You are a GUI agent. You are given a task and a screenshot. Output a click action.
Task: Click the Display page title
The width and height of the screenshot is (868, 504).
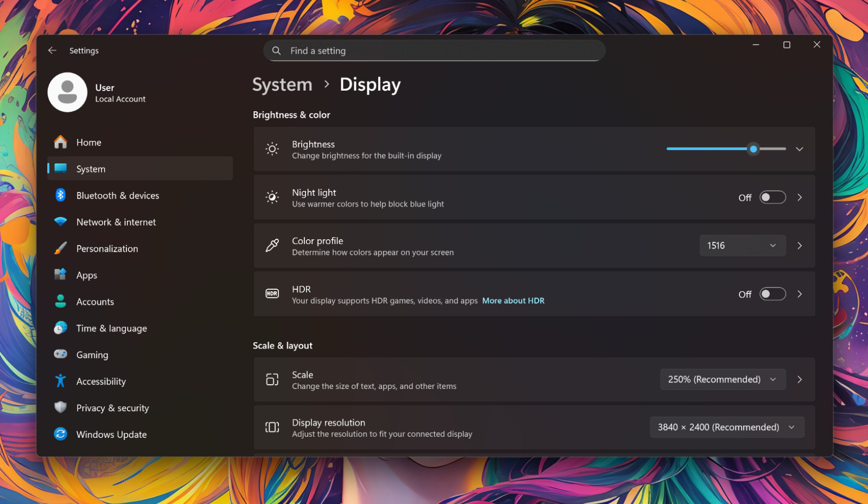370,85
